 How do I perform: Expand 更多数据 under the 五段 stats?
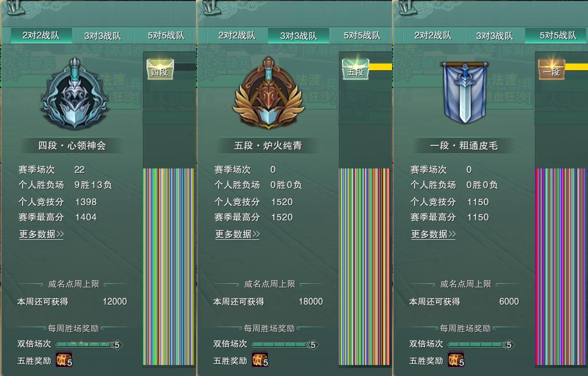(x=238, y=234)
